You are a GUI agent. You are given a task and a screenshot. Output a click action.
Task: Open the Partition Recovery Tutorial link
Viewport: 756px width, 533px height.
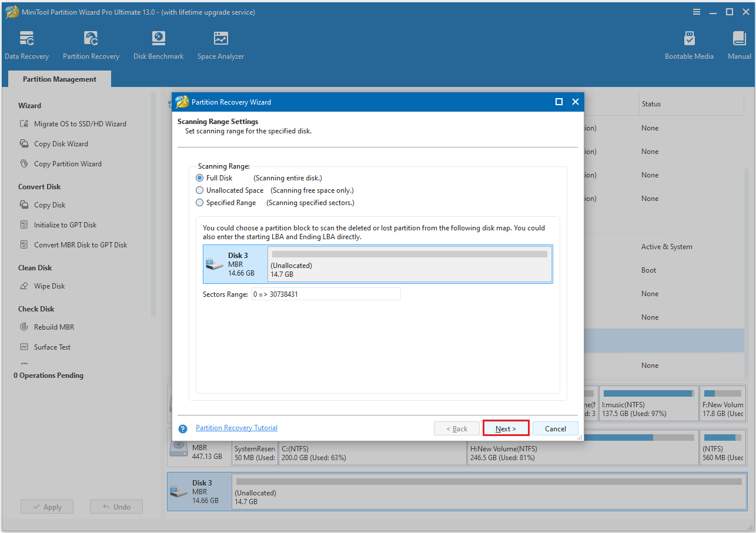click(x=236, y=428)
